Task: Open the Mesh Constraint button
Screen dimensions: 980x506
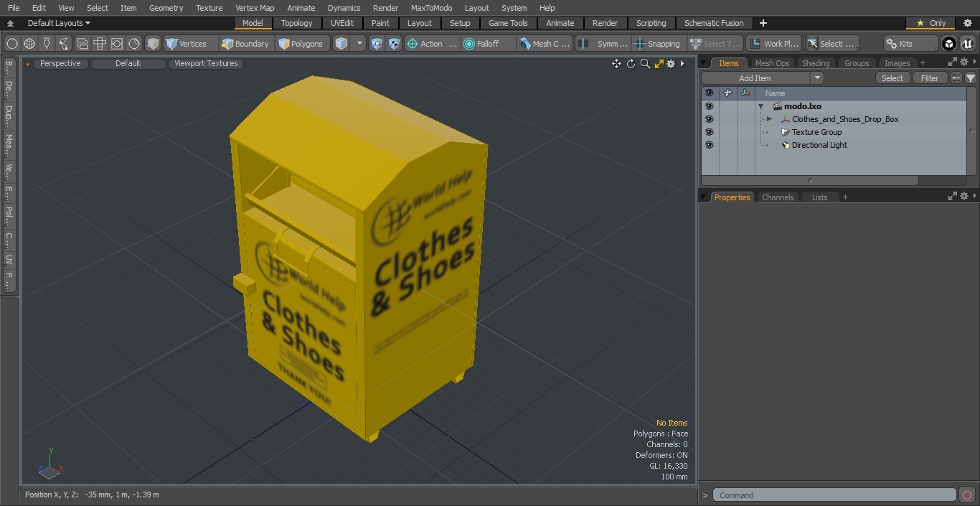Action: coord(545,44)
